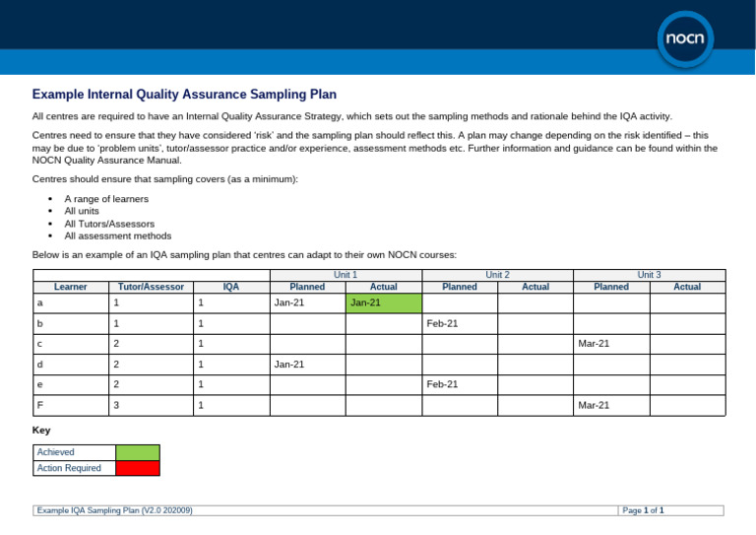
Task: Click the 'Mar-21' cell in learner c's row
Action: 611,344
